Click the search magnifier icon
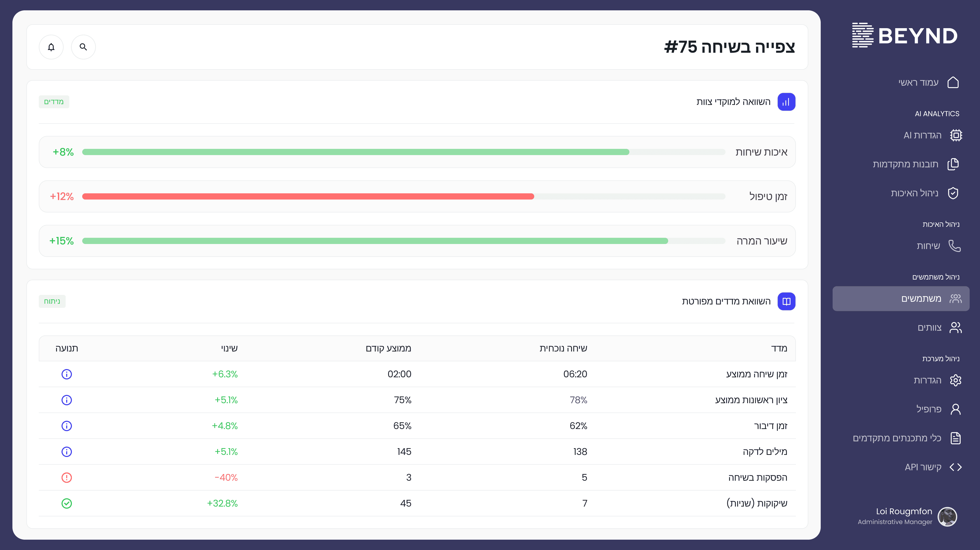Image resolution: width=980 pixels, height=550 pixels. point(83,47)
